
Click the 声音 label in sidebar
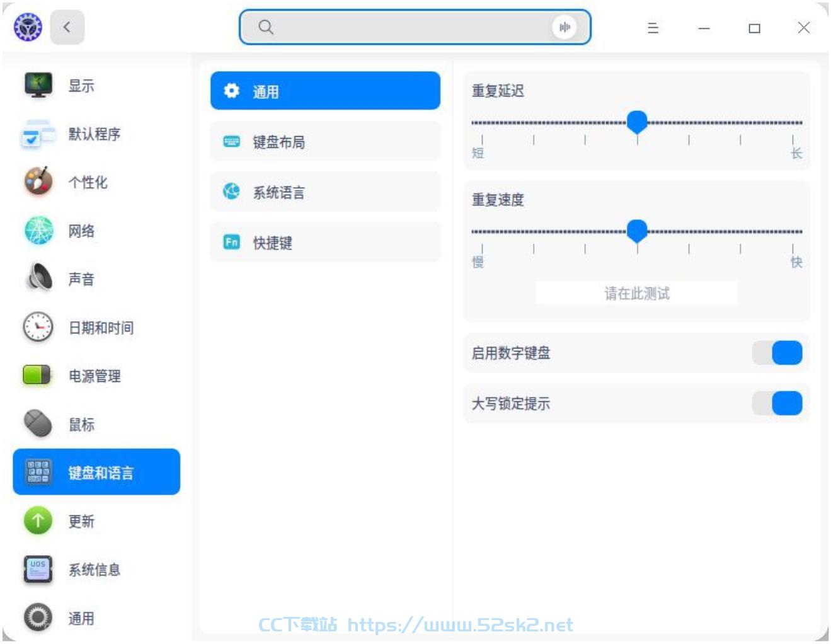pos(81,279)
